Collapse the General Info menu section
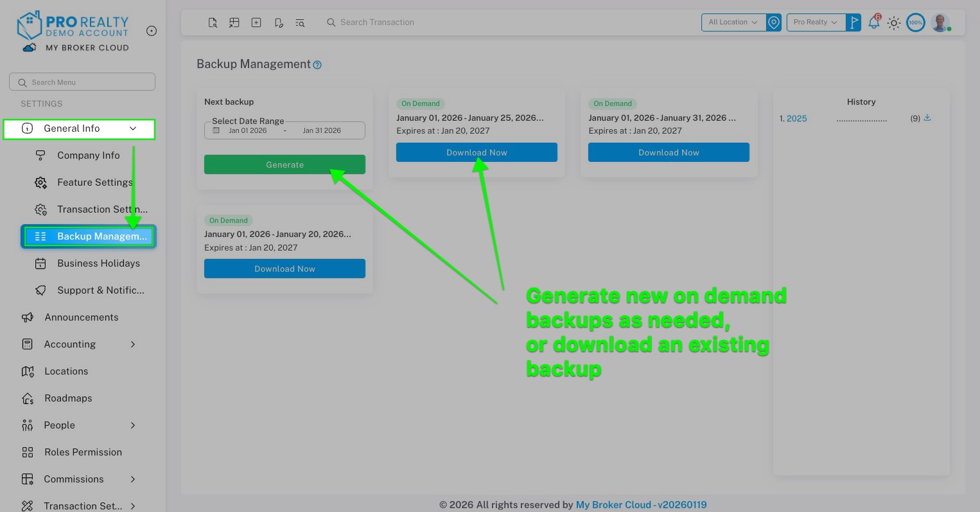 coord(133,128)
